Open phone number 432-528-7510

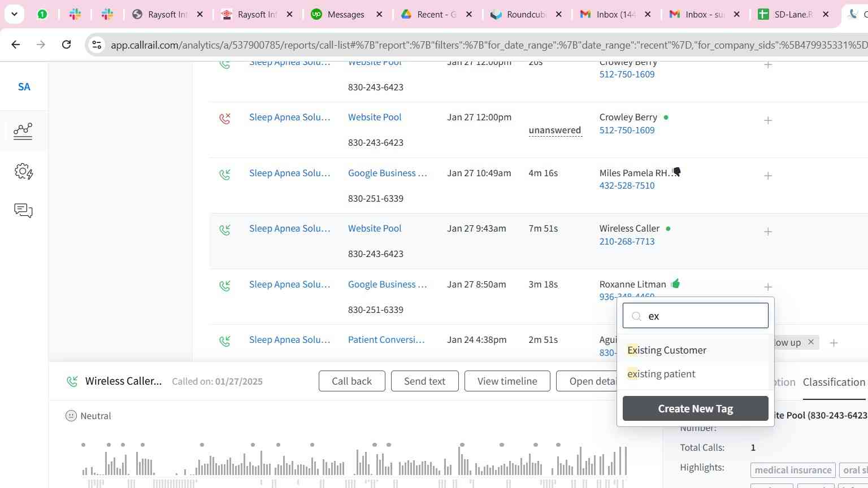tap(627, 185)
